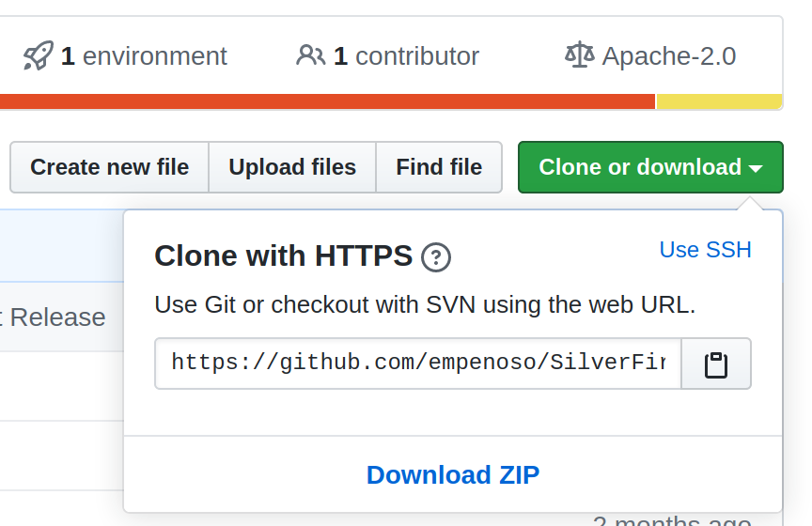Click the caret on Clone or download
The width and height of the screenshot is (812, 526).
[x=756, y=168]
